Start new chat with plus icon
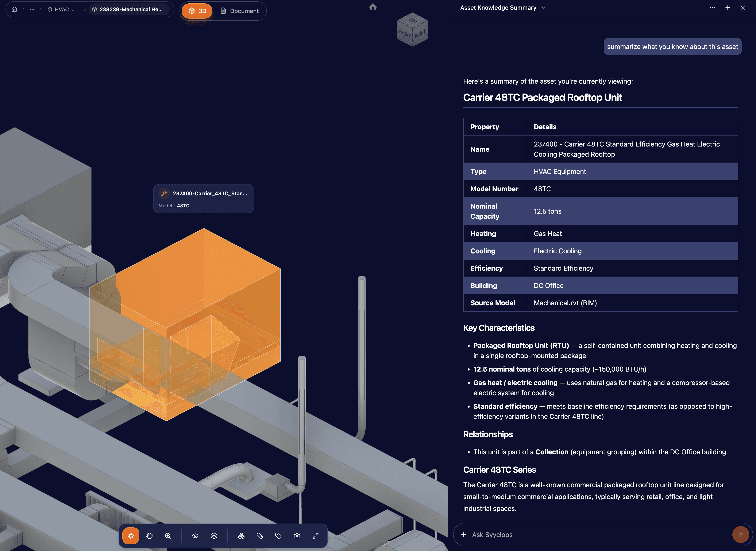The image size is (756, 551). tap(728, 8)
